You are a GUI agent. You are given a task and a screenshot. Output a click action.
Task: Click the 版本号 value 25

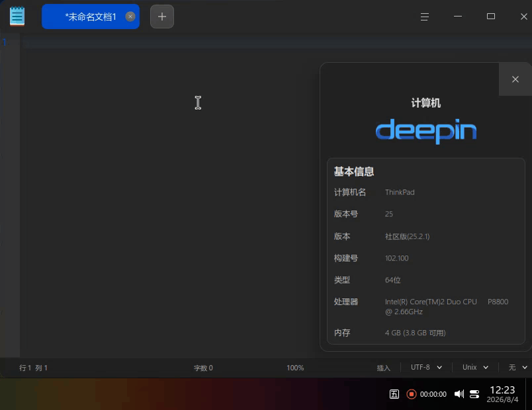click(389, 214)
